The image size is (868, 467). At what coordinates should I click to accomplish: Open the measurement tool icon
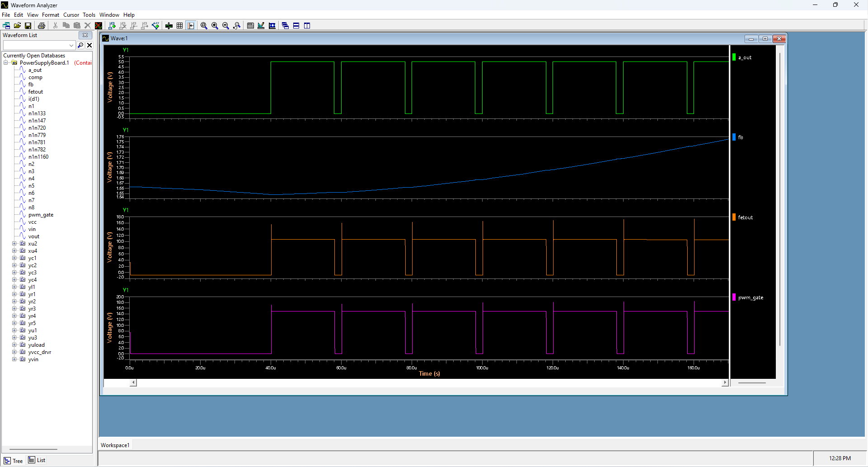coord(261,26)
